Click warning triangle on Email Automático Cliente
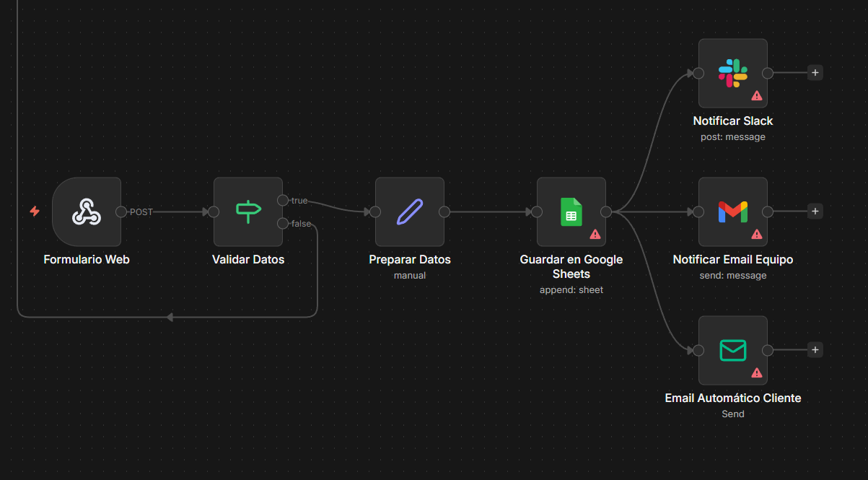 pyautogui.click(x=757, y=372)
